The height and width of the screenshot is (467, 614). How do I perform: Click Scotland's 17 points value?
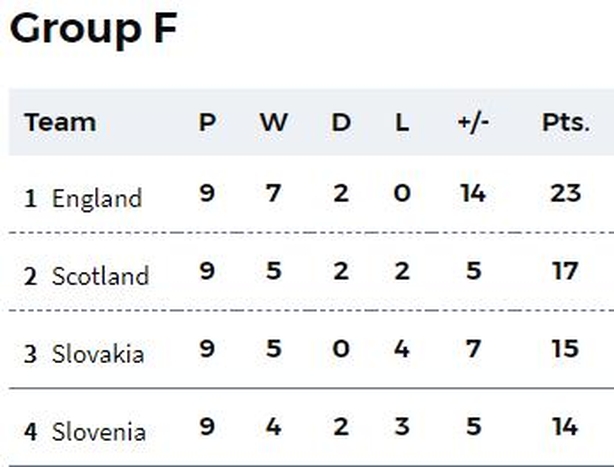tap(565, 271)
